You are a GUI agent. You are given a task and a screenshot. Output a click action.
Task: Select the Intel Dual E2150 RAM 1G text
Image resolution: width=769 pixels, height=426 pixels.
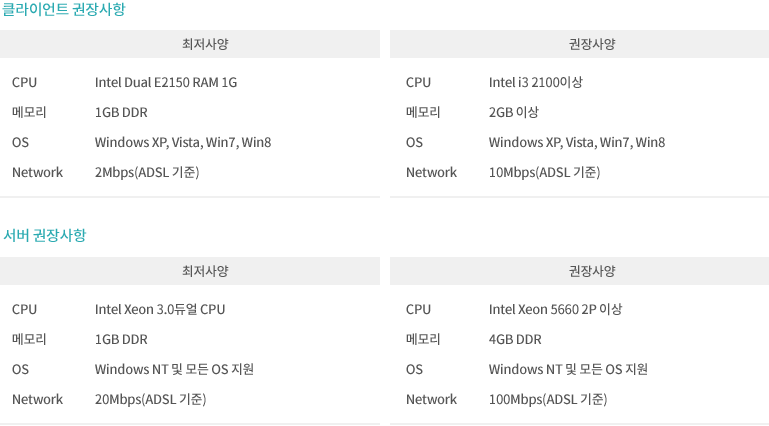click(166, 82)
